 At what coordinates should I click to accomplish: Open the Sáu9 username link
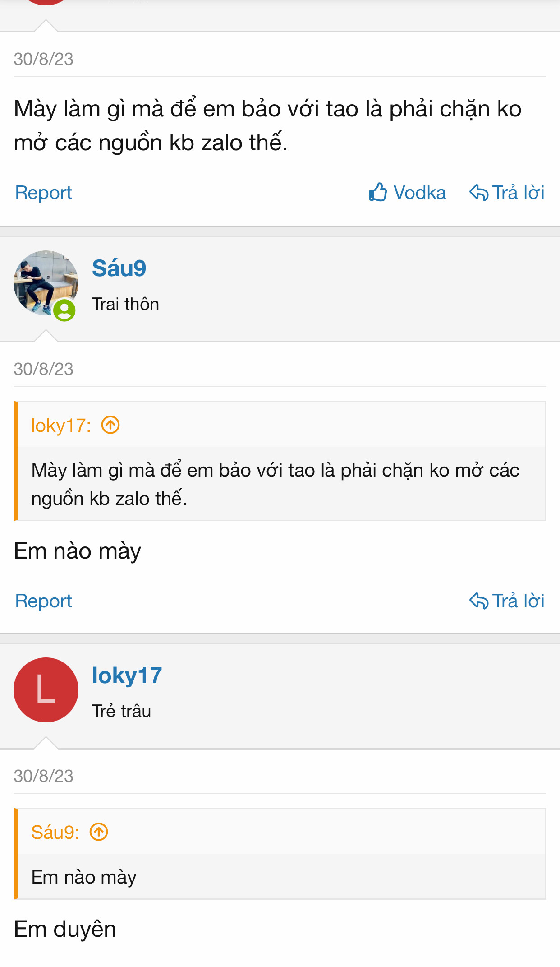[x=119, y=268]
